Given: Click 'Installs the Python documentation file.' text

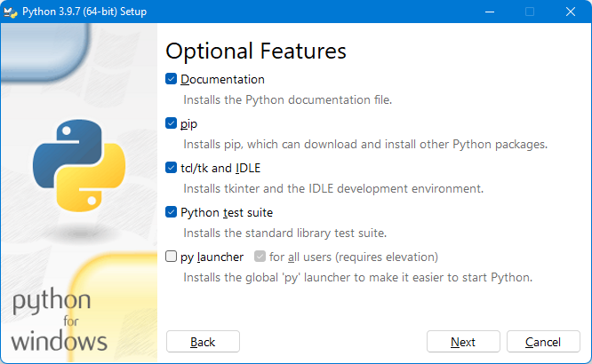Looking at the screenshot, I should point(288,100).
